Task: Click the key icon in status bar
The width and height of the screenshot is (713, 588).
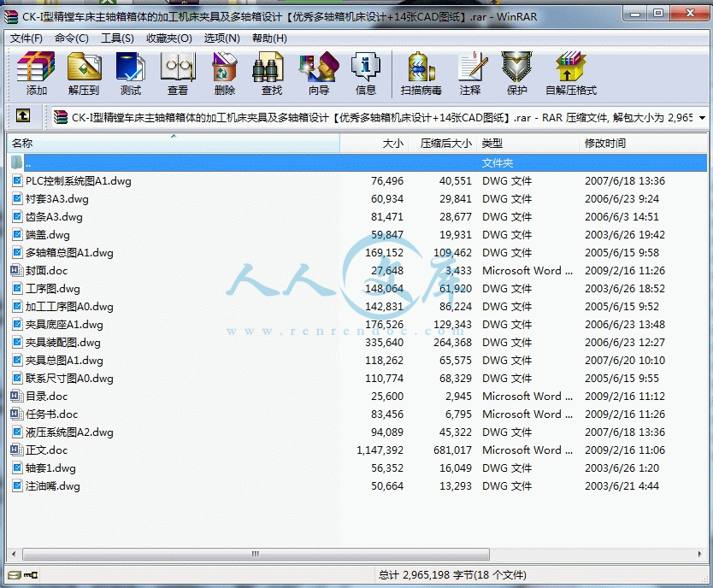Action: [x=32, y=575]
